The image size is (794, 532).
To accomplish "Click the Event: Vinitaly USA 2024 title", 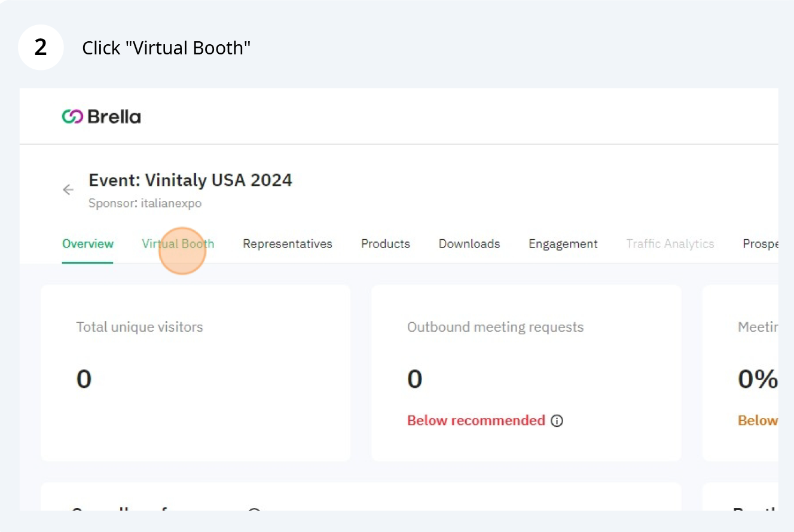I will 191,180.
